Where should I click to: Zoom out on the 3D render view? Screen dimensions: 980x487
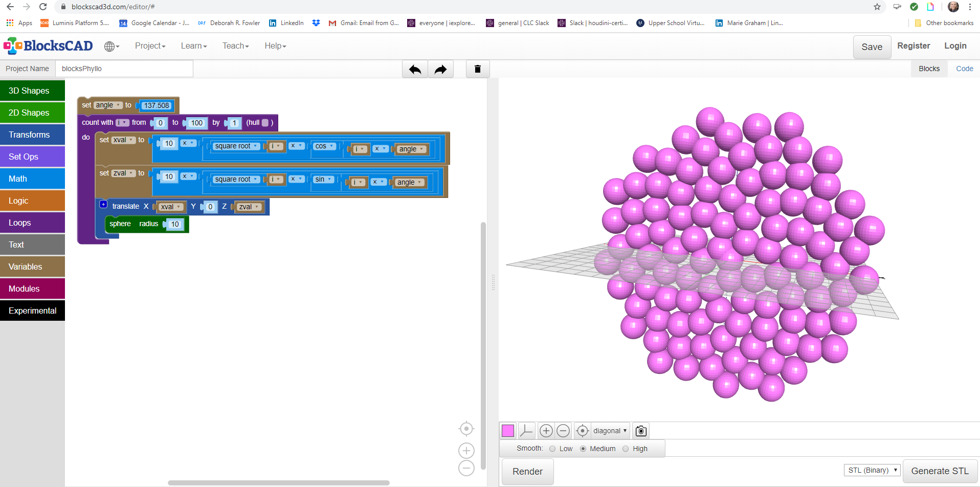pyautogui.click(x=563, y=431)
